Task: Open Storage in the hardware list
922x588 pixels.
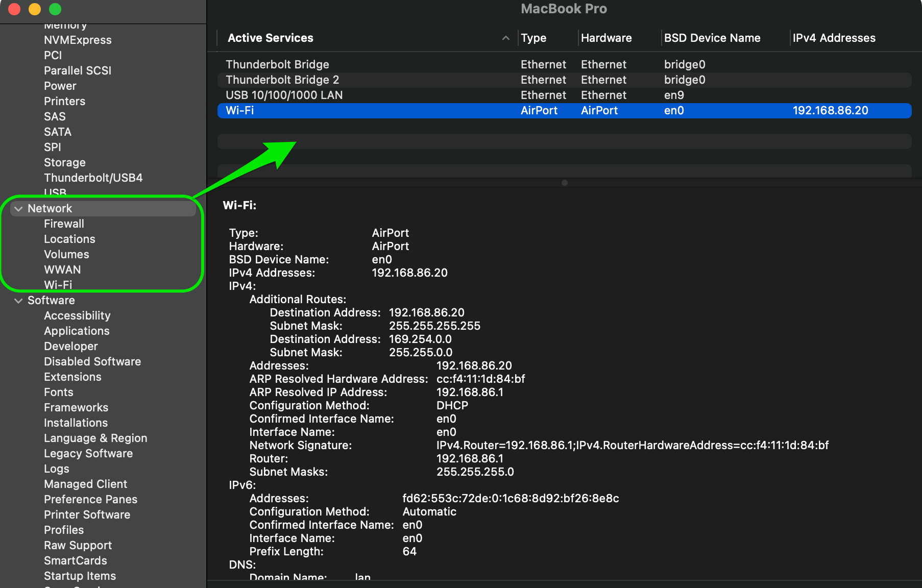Action: point(64,163)
